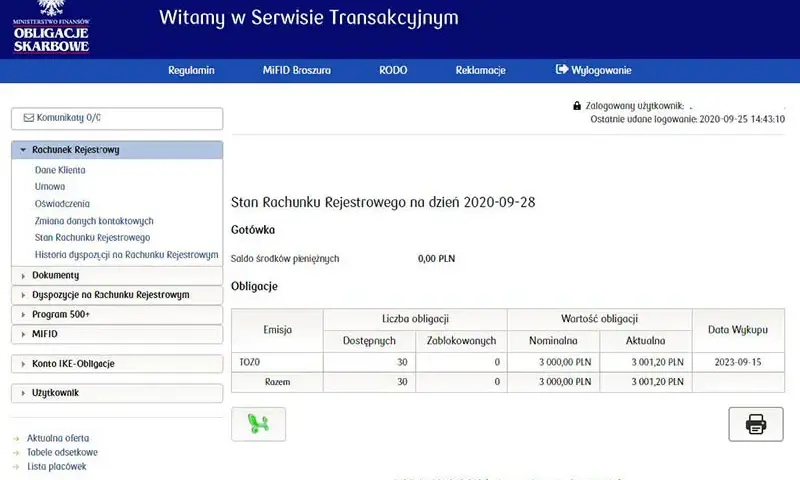Click the Saldo środków pieniężnych label

click(285, 259)
